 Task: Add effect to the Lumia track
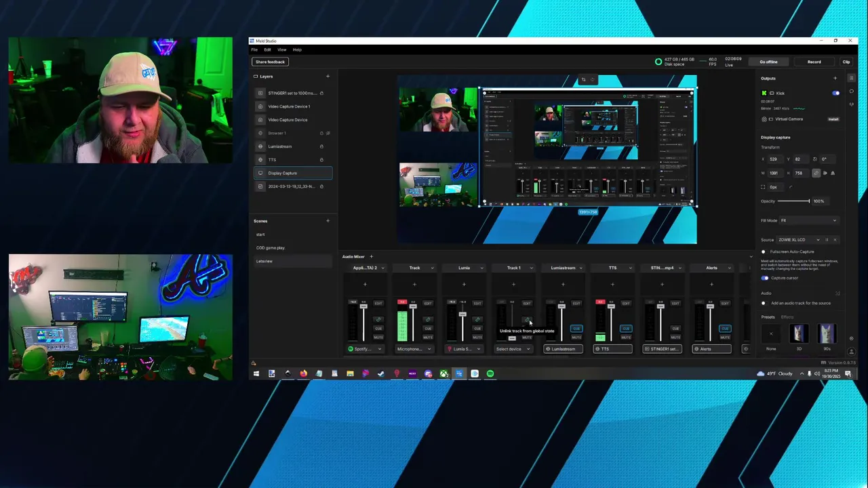click(464, 284)
